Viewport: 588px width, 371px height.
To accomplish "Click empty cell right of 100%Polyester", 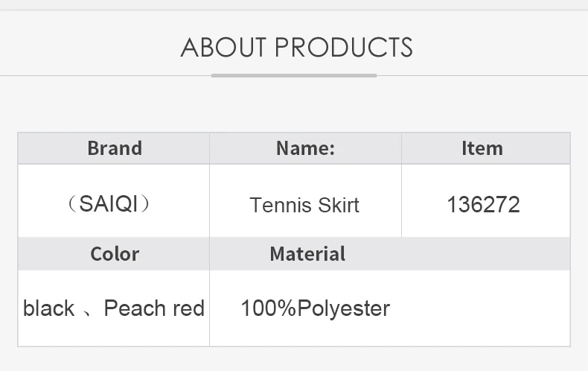I will point(484,308).
